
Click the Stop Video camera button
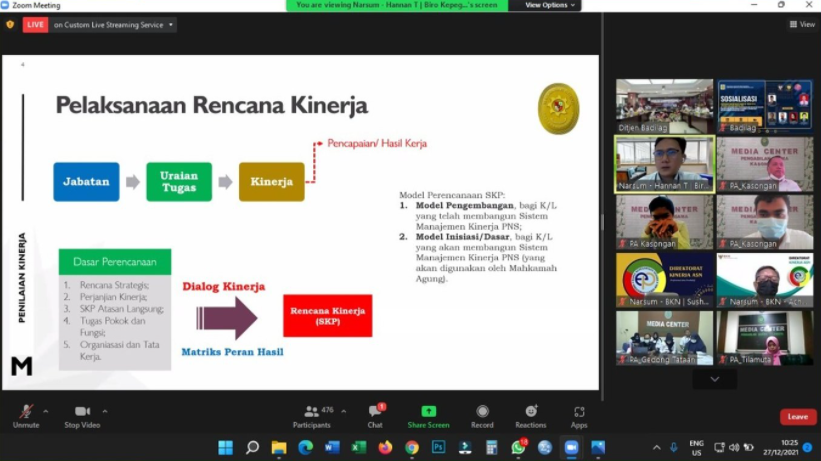click(82, 414)
